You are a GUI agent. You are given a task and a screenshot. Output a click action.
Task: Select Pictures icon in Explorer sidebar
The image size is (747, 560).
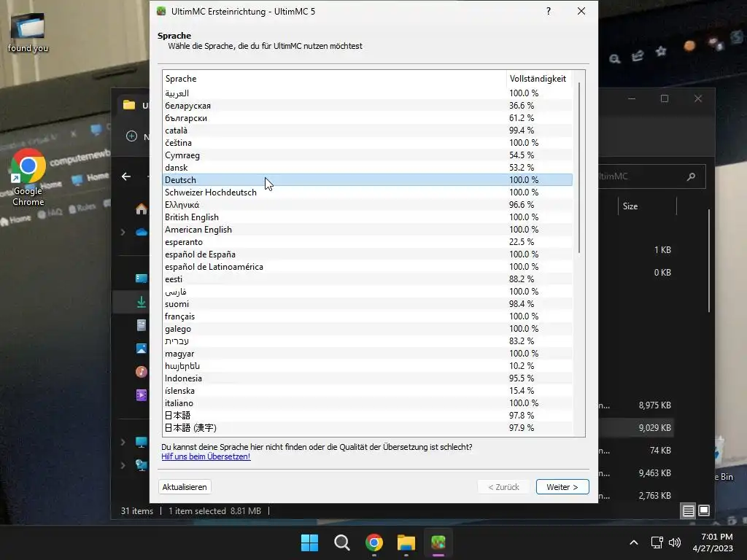click(141, 349)
